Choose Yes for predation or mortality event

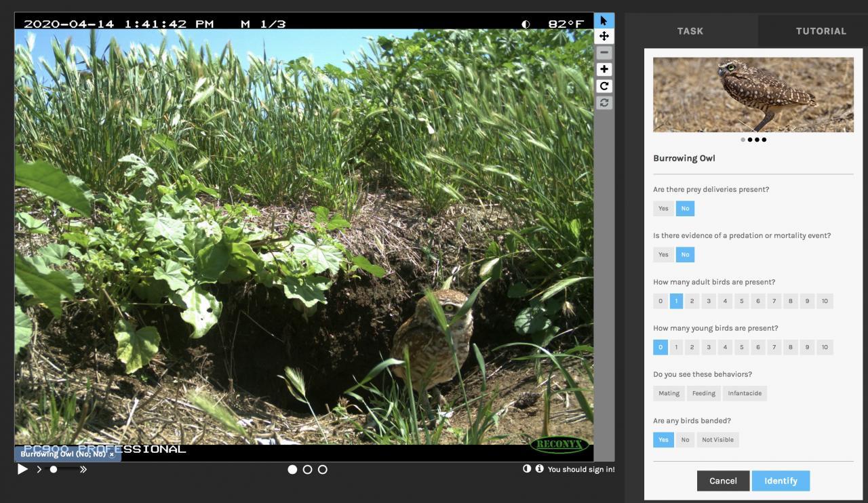[663, 255]
